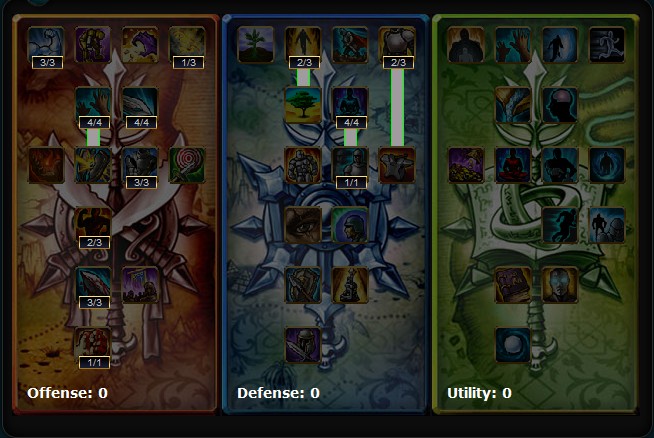The height and width of the screenshot is (438, 654).
Task: Click the red fist mastery with 1/1 points
Action: tap(93, 345)
